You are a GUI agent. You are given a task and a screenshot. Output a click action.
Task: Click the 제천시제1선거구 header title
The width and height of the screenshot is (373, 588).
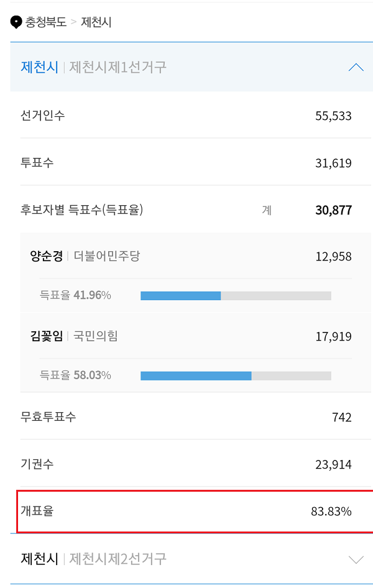94,68
